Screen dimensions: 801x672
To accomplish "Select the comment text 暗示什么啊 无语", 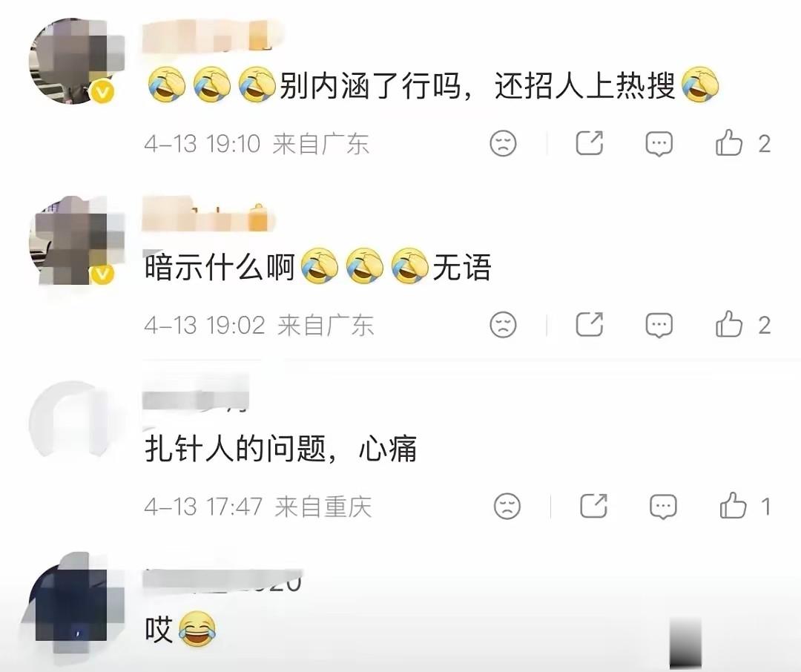I will 317,267.
